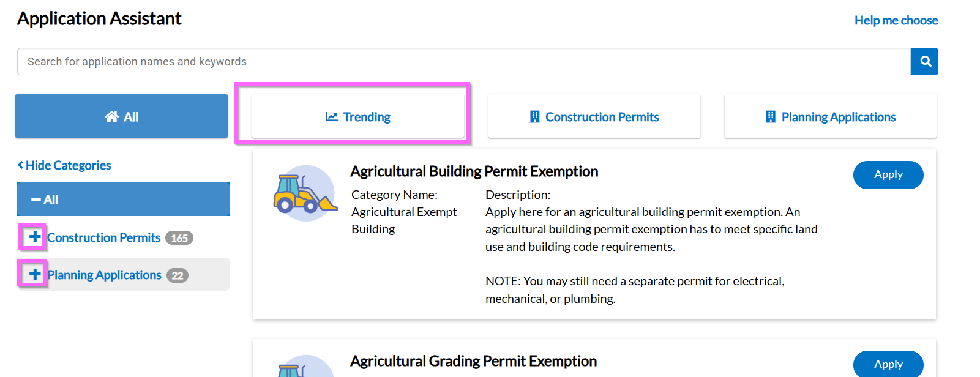Hide Categories using the chevron link
Viewport: 980px width, 377px height.
click(64, 165)
